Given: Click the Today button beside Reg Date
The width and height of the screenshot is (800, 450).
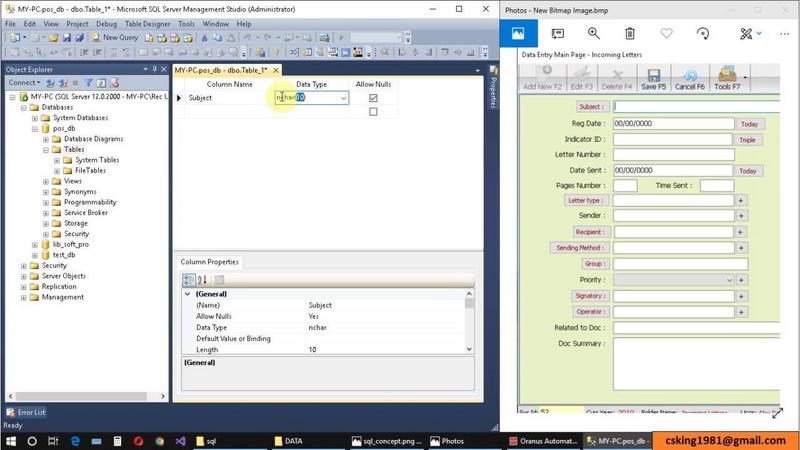Looking at the screenshot, I should [749, 124].
